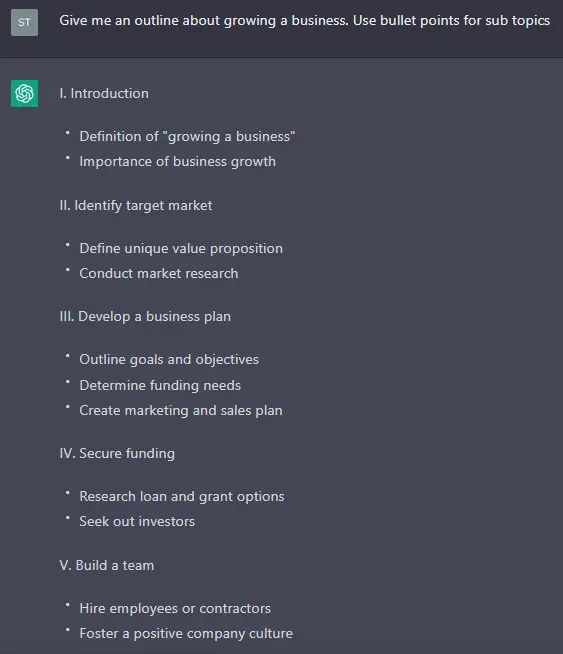
Task: Click 'Definition of growing a business' bullet
Action: [187, 136]
